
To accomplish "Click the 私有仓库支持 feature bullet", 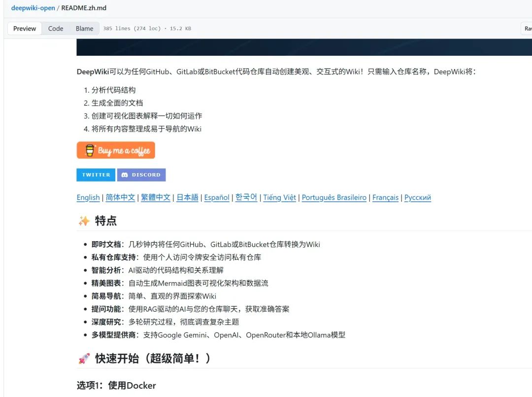I will (x=176, y=257).
